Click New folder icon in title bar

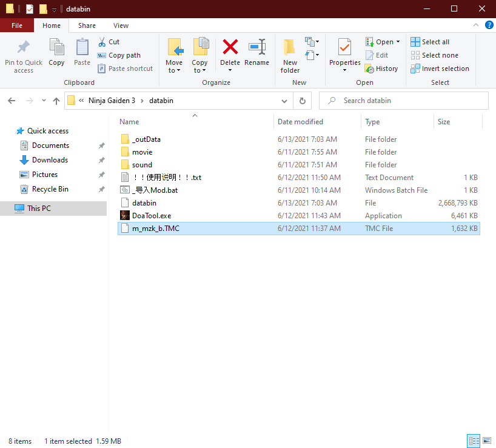point(43,9)
